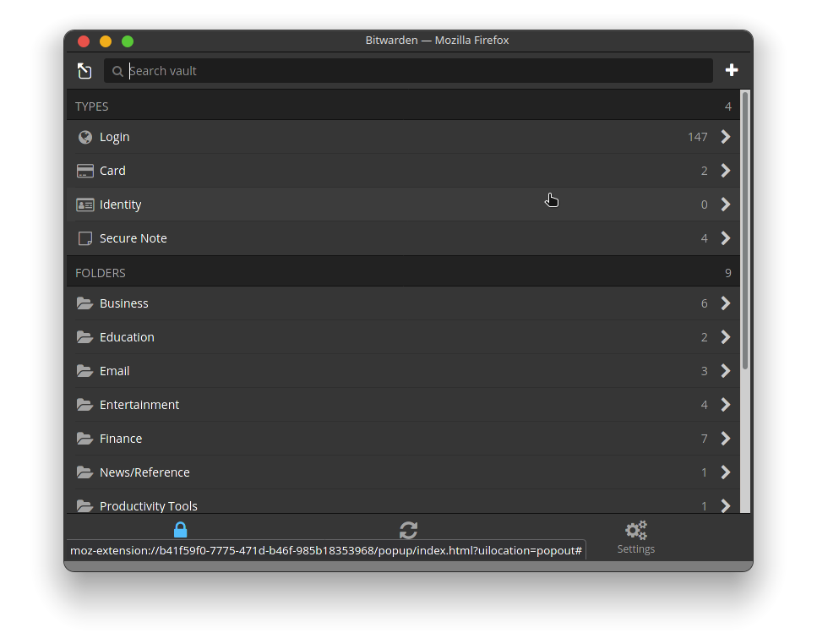The width and height of the screenshot is (817, 644).
Task: Open the Identity type list
Action: 403,205
